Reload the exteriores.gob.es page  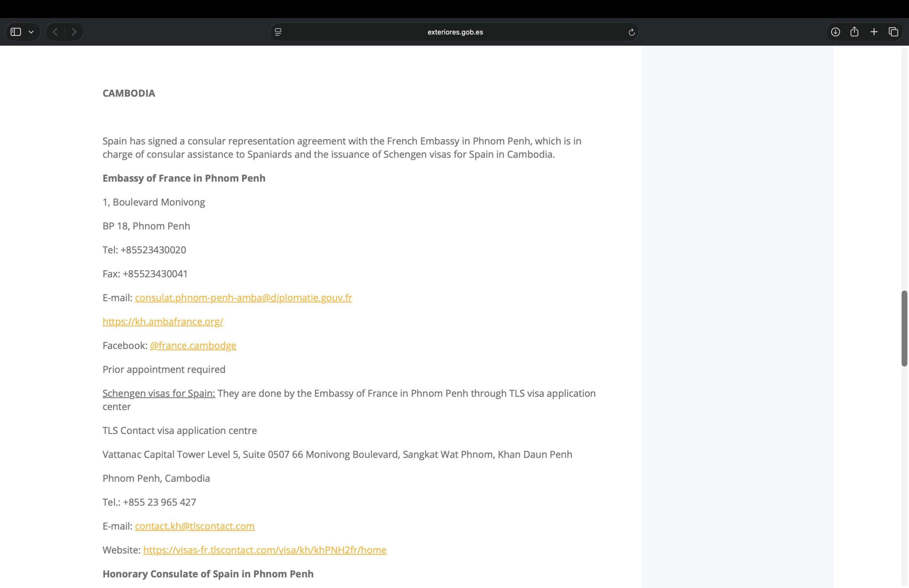click(x=631, y=32)
